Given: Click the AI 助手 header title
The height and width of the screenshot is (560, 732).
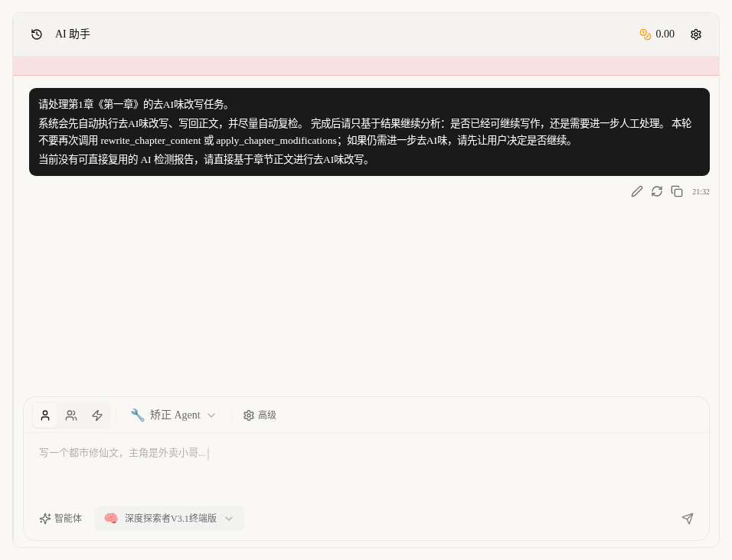Looking at the screenshot, I should pos(72,34).
